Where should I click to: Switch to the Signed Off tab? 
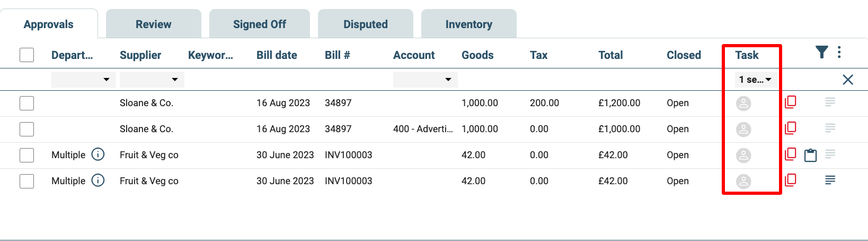[x=260, y=24]
